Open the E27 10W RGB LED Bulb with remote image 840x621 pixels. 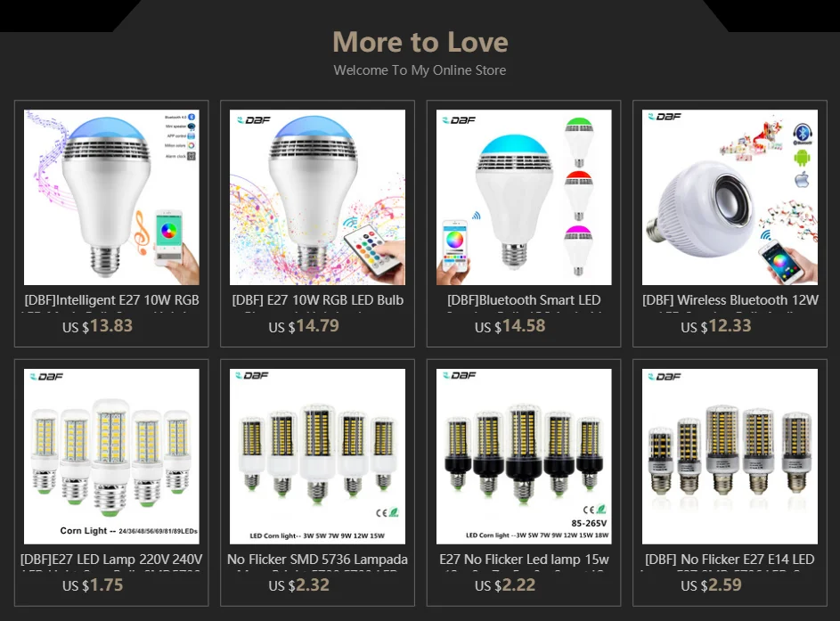(317, 197)
